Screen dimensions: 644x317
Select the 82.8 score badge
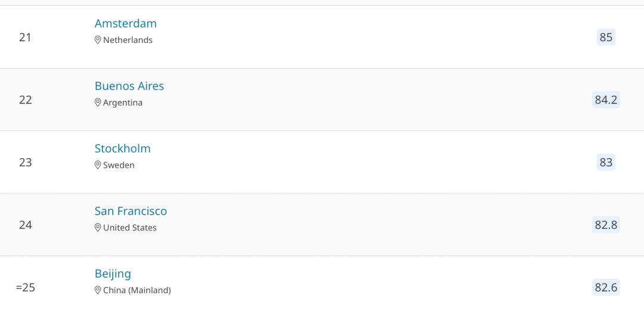click(x=606, y=224)
